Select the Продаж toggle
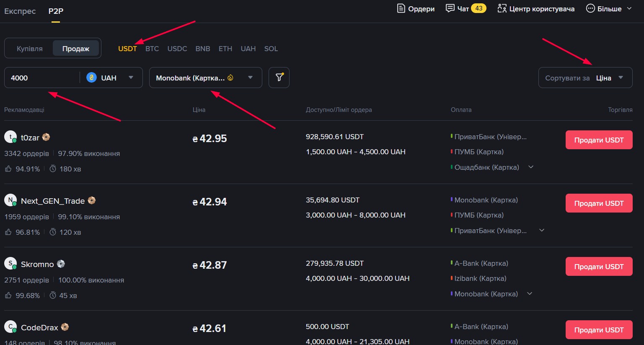The height and width of the screenshot is (345, 644). click(x=76, y=49)
